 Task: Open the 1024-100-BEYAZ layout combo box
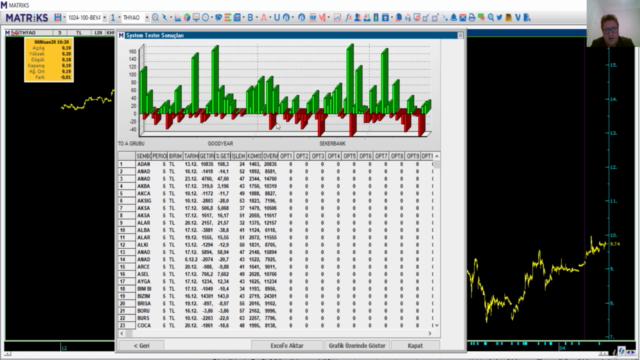[x=87, y=18]
